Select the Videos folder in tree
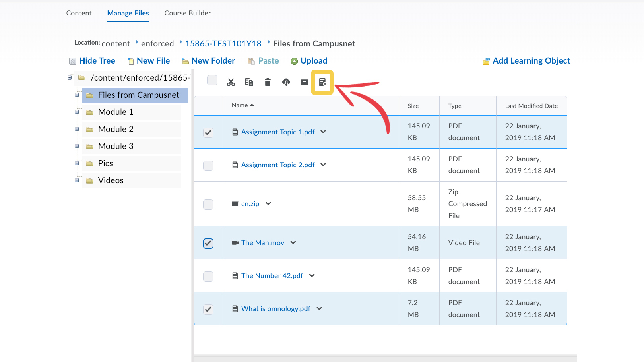This screenshot has width=644, height=362. coord(111,180)
